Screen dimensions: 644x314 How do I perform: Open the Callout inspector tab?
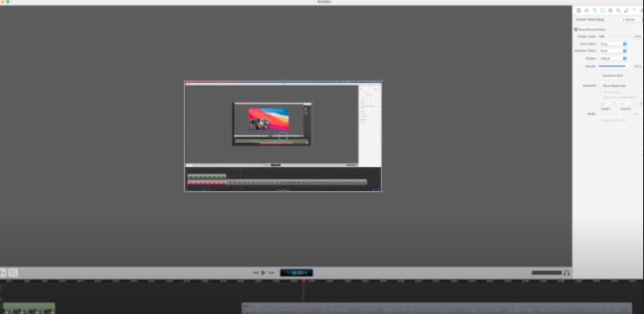[610, 10]
